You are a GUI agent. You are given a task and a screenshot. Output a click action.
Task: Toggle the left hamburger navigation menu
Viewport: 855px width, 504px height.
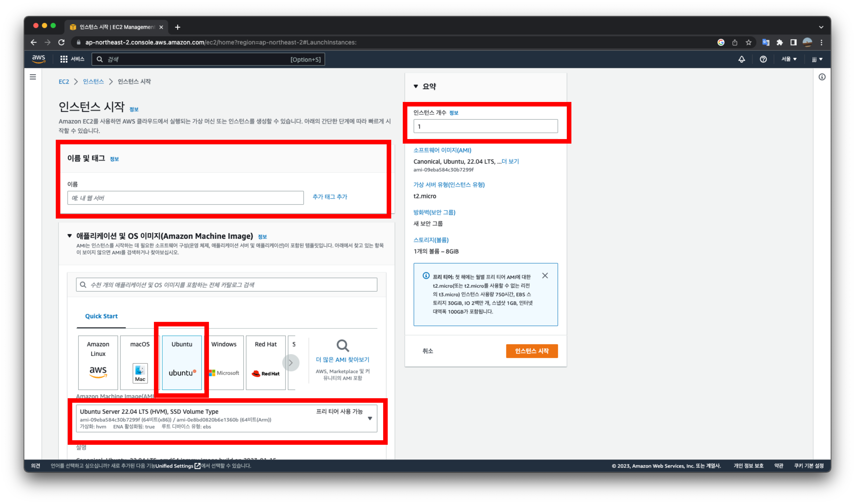(33, 77)
